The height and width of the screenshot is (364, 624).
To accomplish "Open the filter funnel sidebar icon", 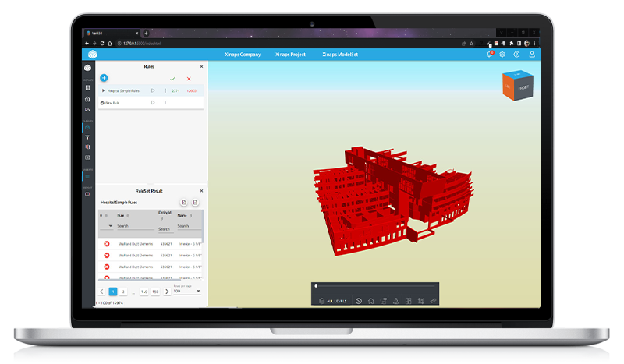I will click(x=87, y=137).
